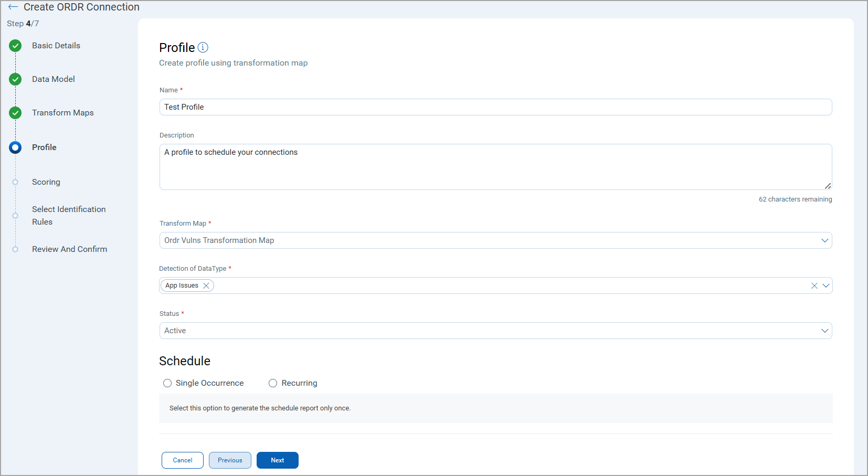The image size is (868, 476).
Task: Expand the Detection of DataType dropdown arrow
Action: pos(825,285)
